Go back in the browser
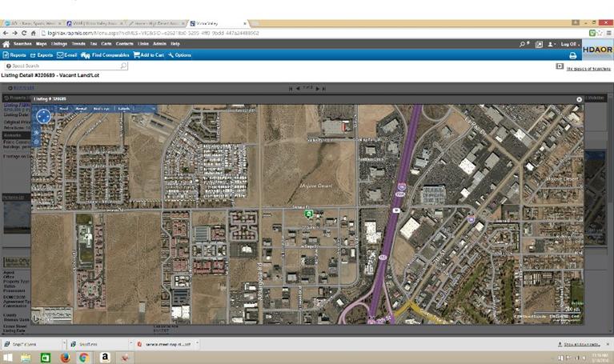 (x=6, y=34)
